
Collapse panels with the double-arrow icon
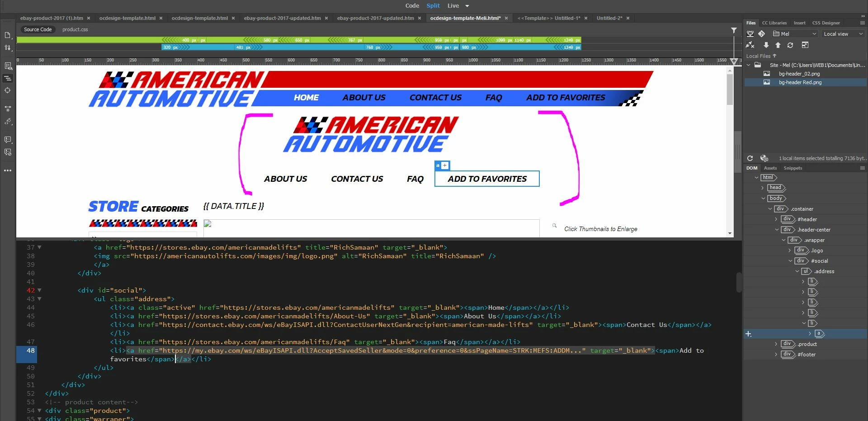[x=863, y=16]
